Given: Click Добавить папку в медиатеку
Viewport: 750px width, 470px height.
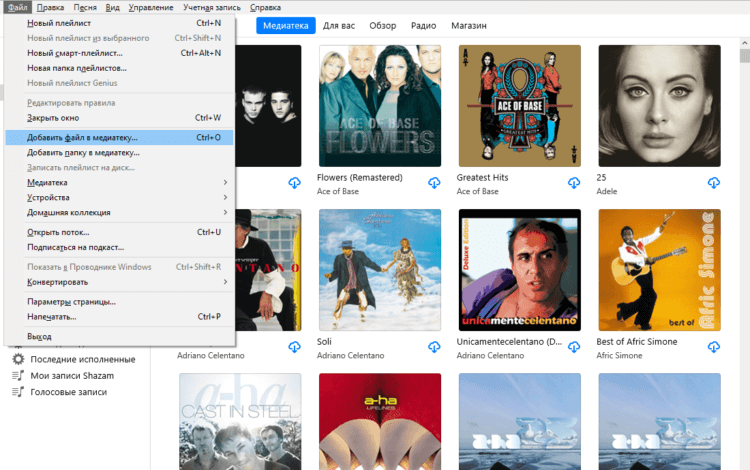Looking at the screenshot, I should (x=119, y=153).
